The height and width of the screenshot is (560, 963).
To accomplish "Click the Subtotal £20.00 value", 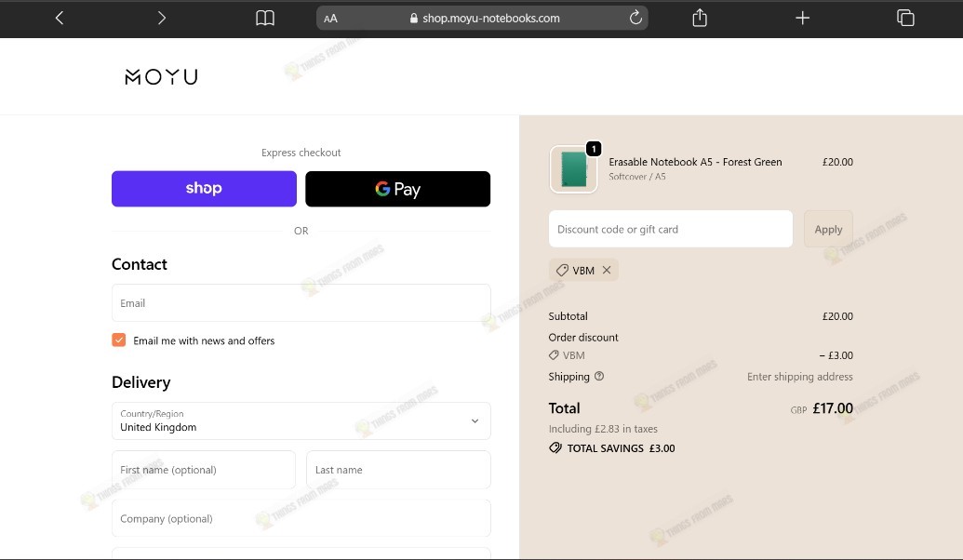I will (x=837, y=316).
